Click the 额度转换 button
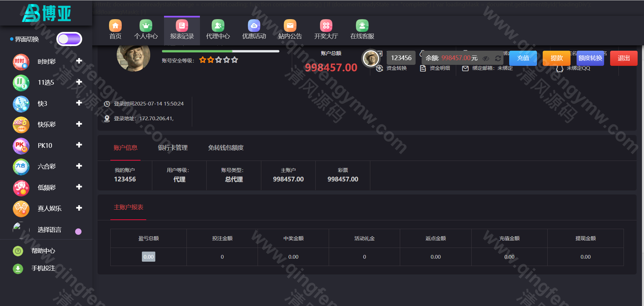644x306 pixels. click(x=590, y=58)
